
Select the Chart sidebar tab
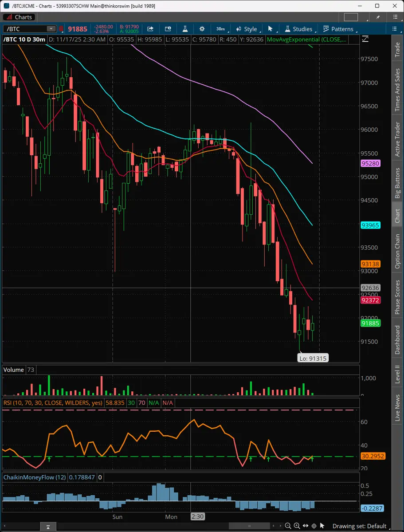tap(397, 216)
